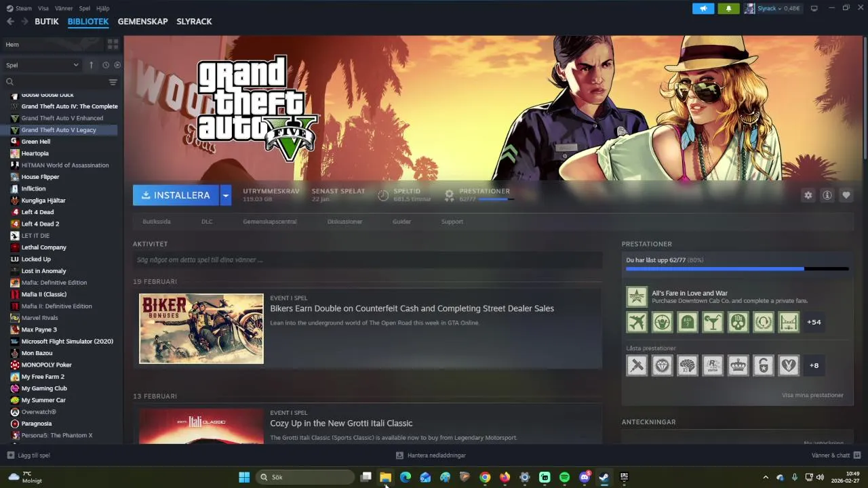Open Vänner & chatt

click(x=836, y=455)
